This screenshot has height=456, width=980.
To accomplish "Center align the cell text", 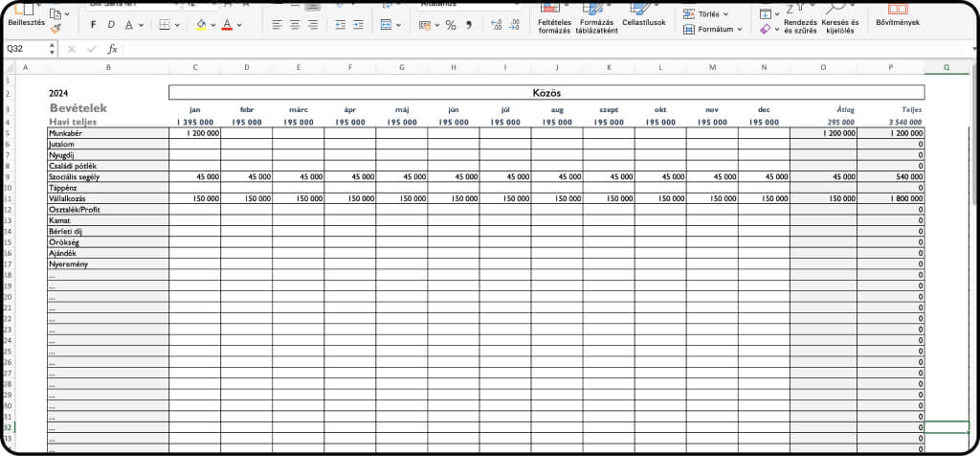I will coord(295,24).
